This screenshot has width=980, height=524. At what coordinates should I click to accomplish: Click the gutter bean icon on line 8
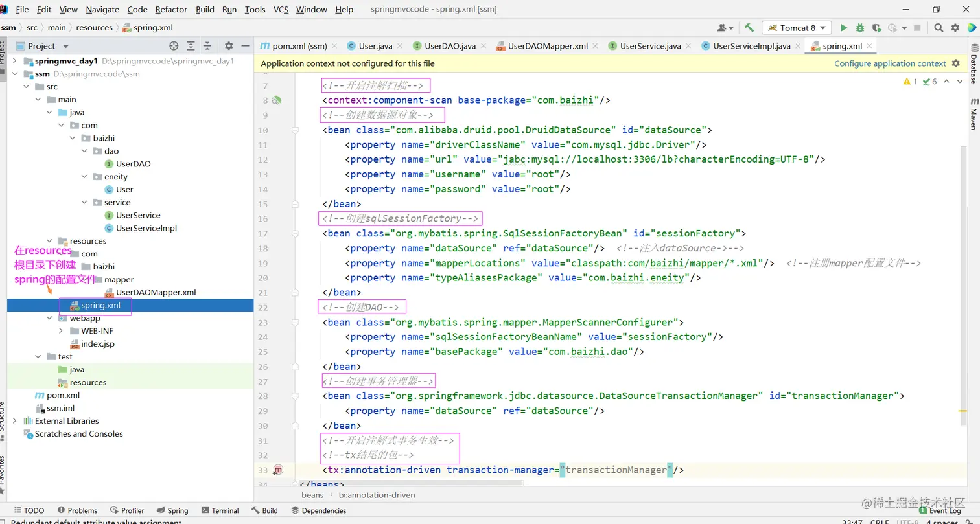tap(277, 100)
